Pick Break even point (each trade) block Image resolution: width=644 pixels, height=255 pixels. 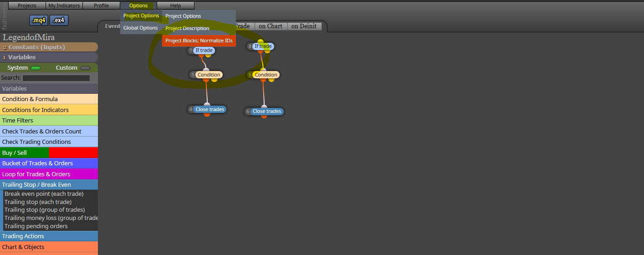tap(44, 194)
